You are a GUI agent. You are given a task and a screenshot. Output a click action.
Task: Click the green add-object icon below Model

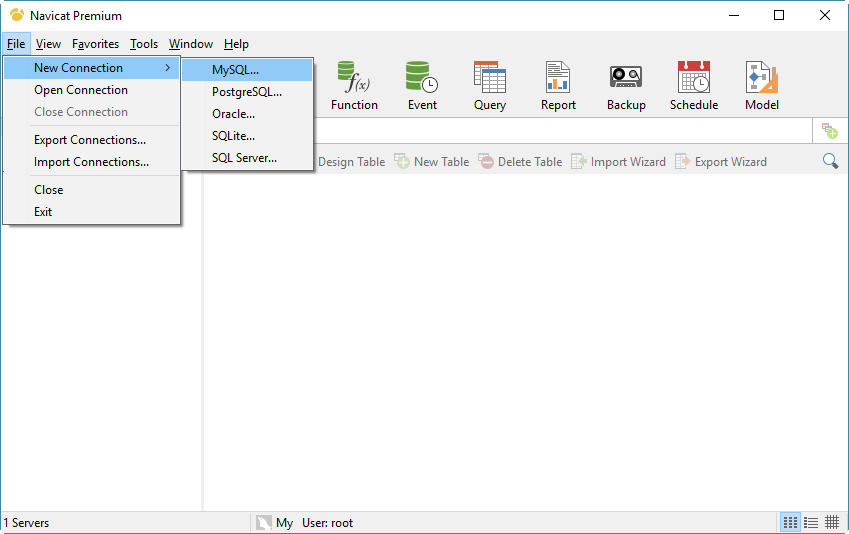coord(830,131)
